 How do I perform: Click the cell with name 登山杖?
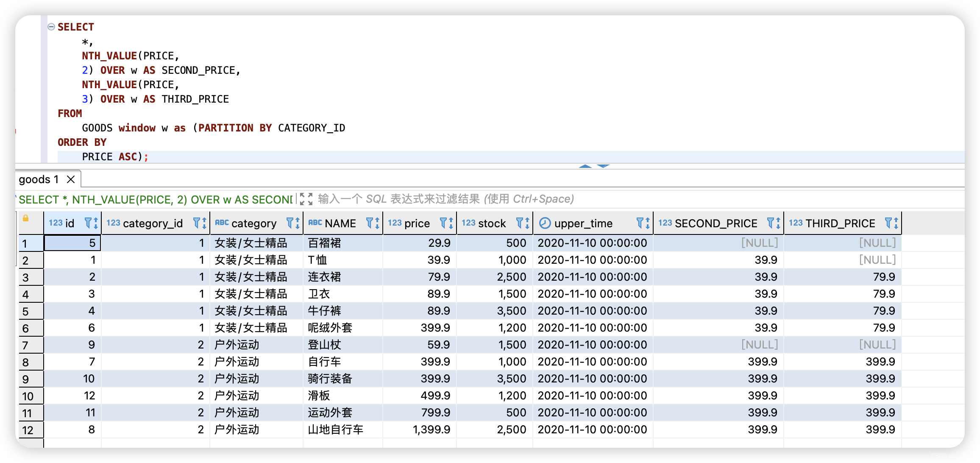pyautogui.click(x=343, y=345)
